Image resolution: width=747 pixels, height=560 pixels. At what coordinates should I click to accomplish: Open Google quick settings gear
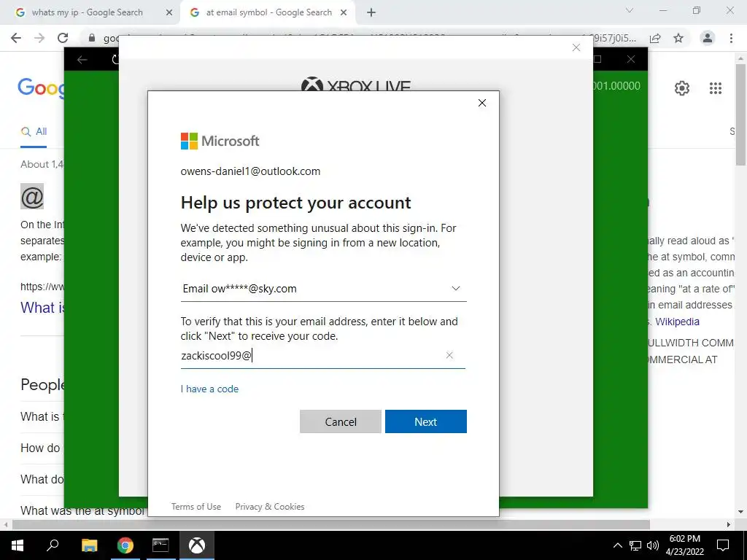(x=682, y=88)
